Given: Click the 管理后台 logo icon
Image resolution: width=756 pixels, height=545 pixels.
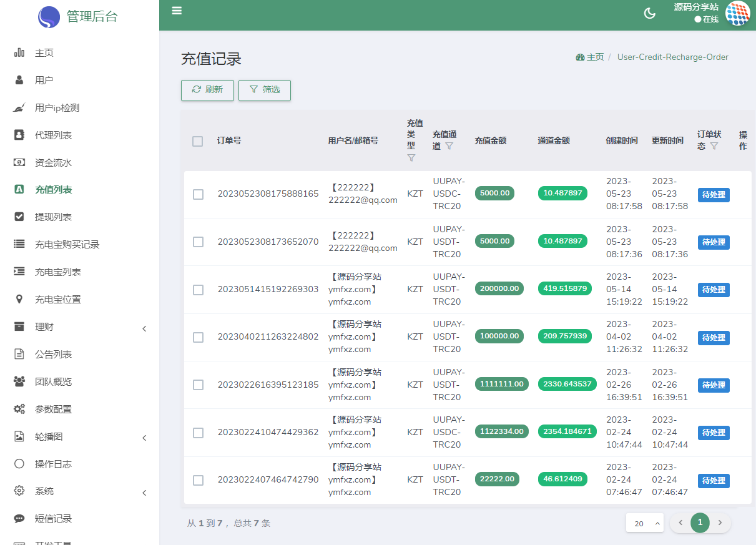Looking at the screenshot, I should (x=49, y=17).
